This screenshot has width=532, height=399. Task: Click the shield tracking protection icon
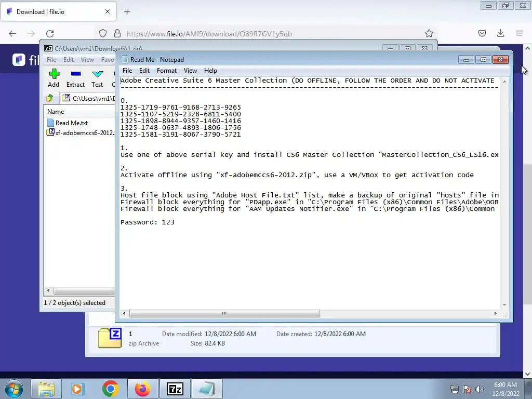click(x=103, y=34)
